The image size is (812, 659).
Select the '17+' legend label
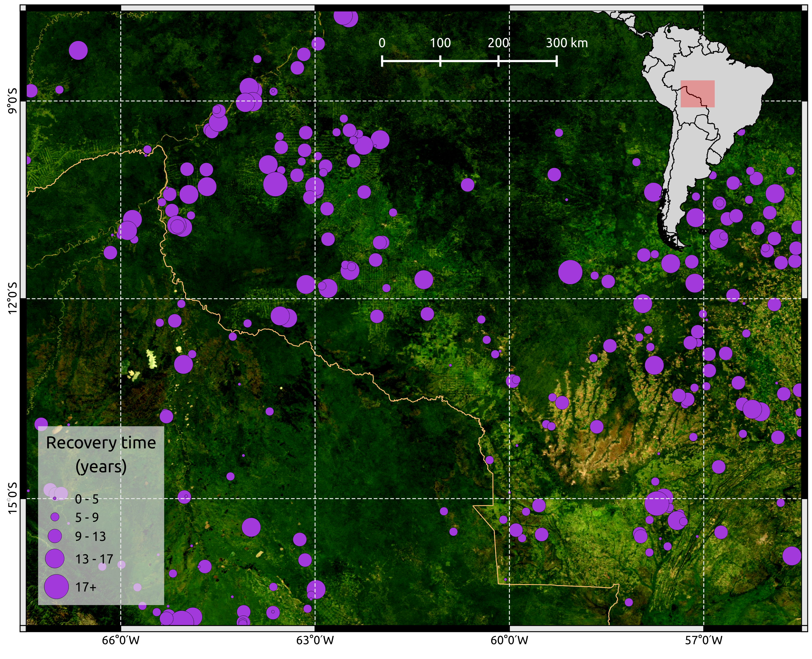coord(86,587)
